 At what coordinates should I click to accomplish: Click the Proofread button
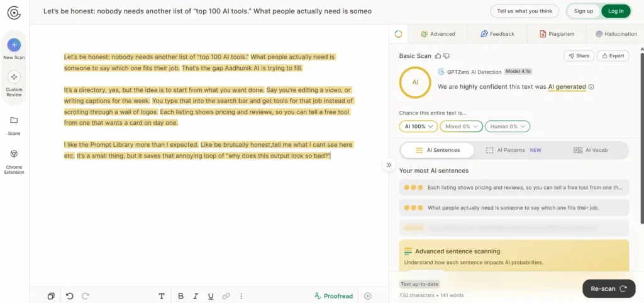(333, 296)
